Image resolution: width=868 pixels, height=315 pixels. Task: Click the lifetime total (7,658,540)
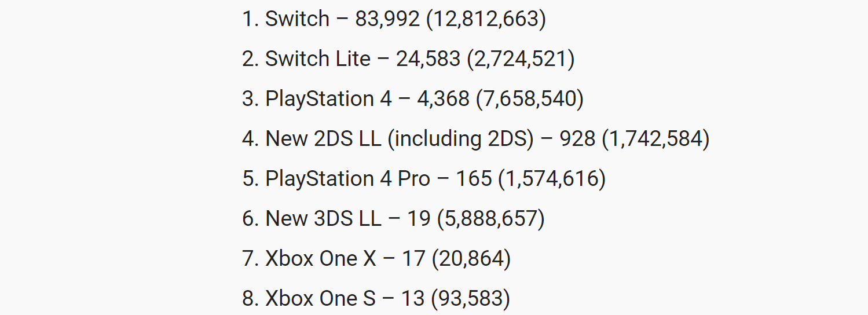tap(530, 99)
